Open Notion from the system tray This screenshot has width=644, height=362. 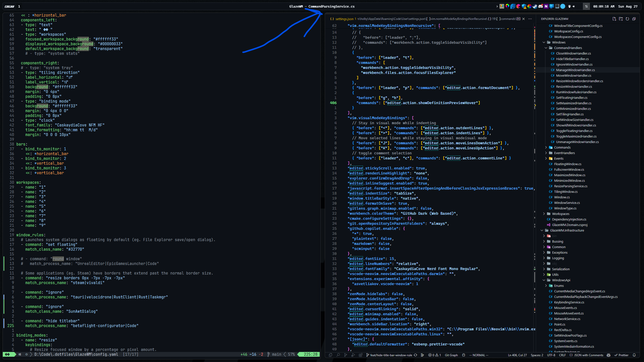click(x=546, y=6)
